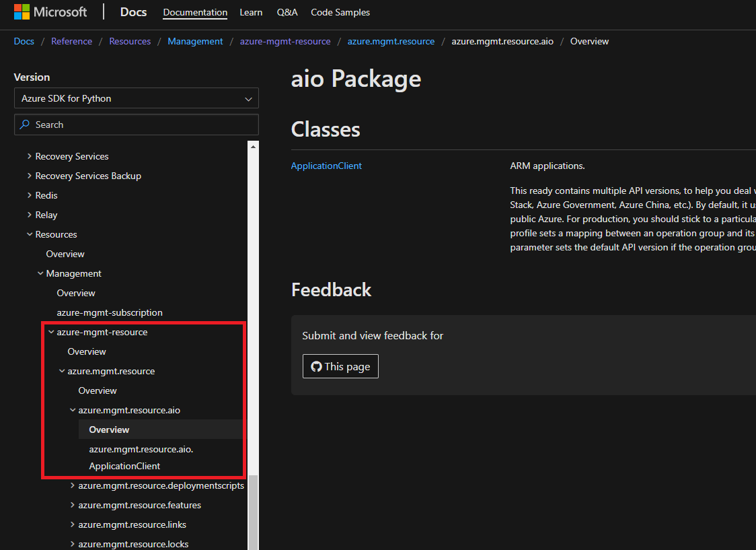The height and width of the screenshot is (550, 756).
Task: Go to Docs breadcrumb link
Action: tap(24, 42)
